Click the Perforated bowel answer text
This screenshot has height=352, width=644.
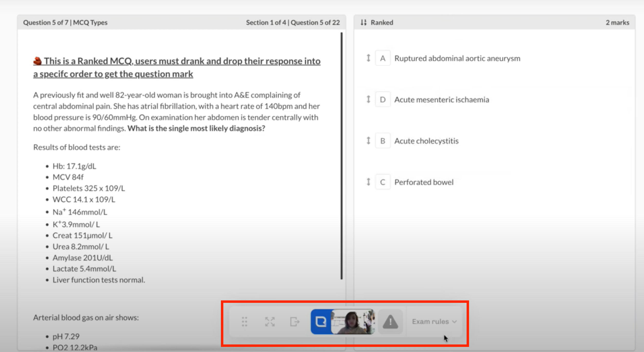click(424, 182)
